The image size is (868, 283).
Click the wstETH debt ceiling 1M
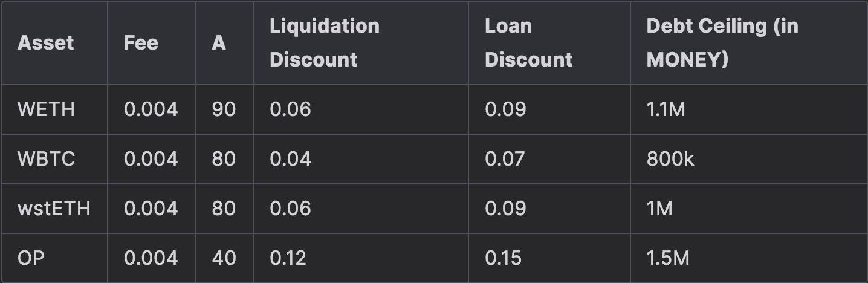coord(659,209)
